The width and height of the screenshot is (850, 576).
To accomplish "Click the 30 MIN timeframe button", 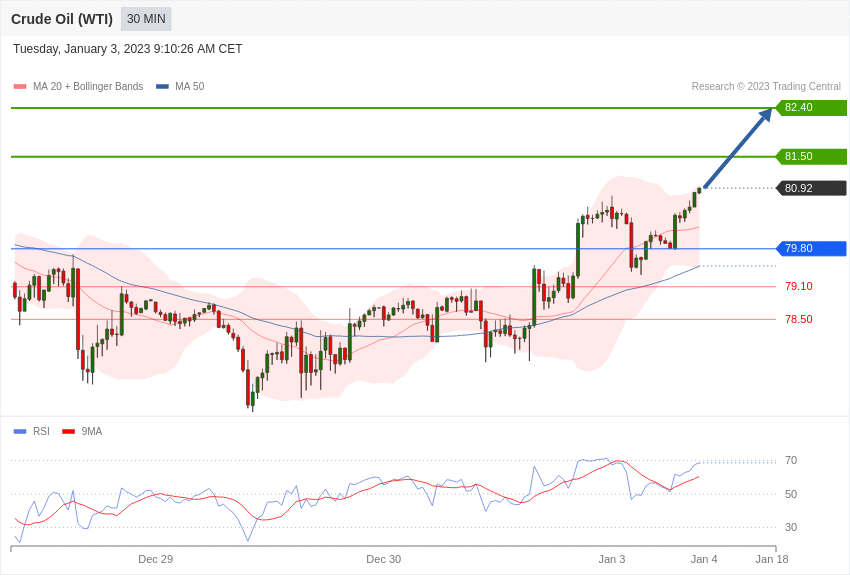I will (146, 19).
